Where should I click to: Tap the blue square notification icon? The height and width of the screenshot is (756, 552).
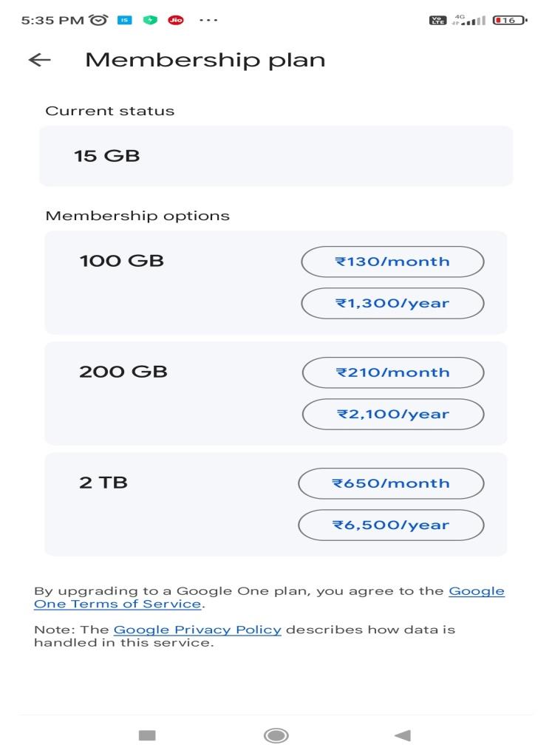[124, 20]
